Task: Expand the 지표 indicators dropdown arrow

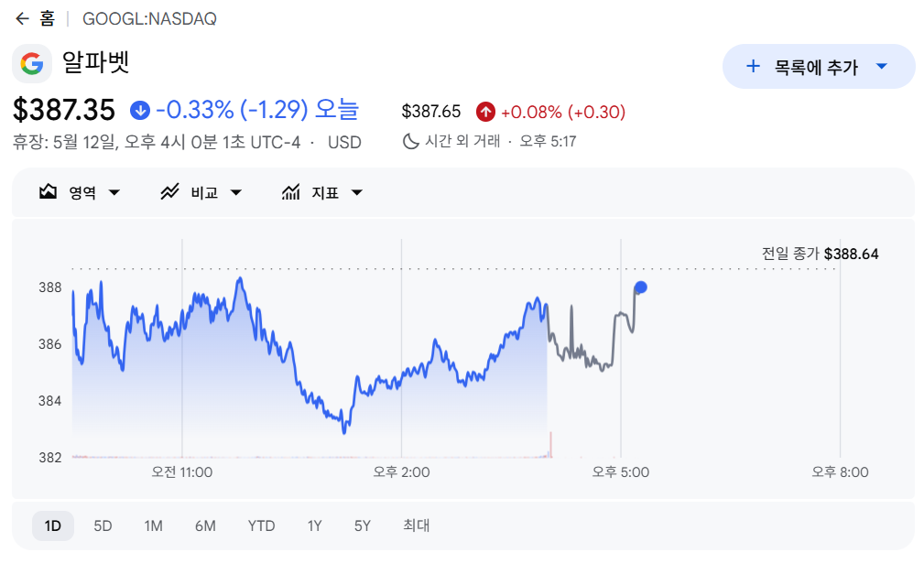Action: click(356, 192)
